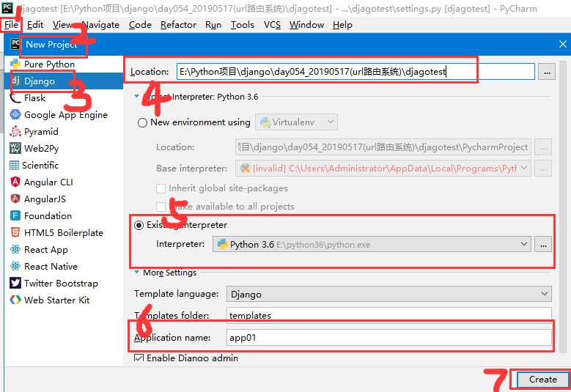This screenshot has height=392, width=571.
Task: Open the Run menu
Action: point(213,25)
